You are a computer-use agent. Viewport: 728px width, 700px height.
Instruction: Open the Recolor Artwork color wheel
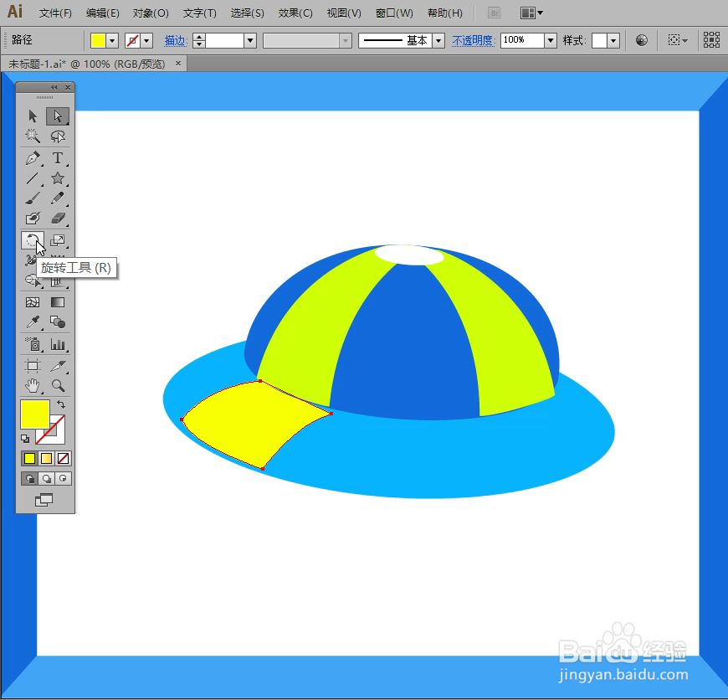click(642, 40)
